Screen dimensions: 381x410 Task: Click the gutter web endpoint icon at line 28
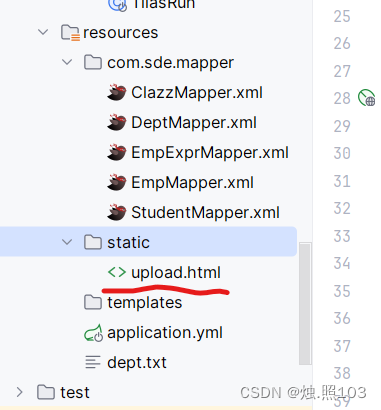(x=366, y=98)
